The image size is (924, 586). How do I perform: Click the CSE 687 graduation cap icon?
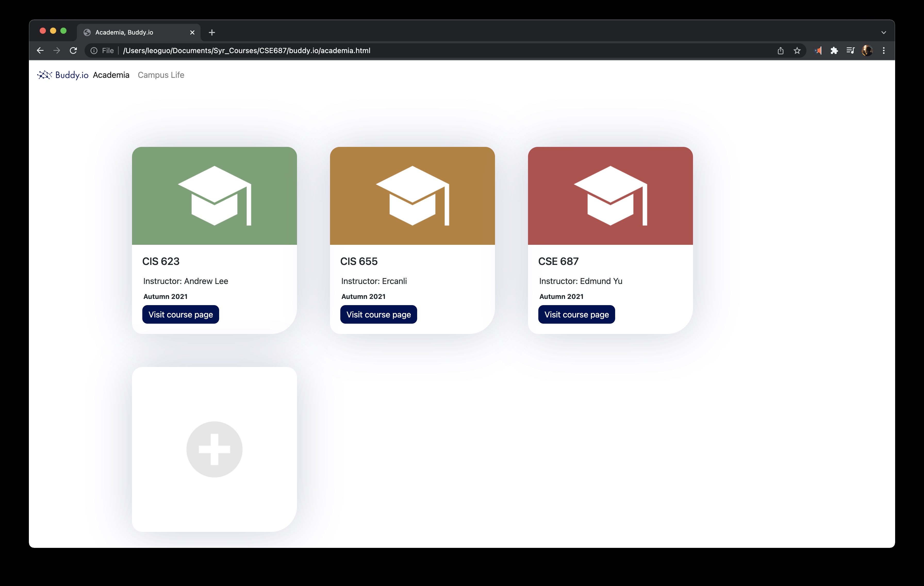tap(610, 196)
